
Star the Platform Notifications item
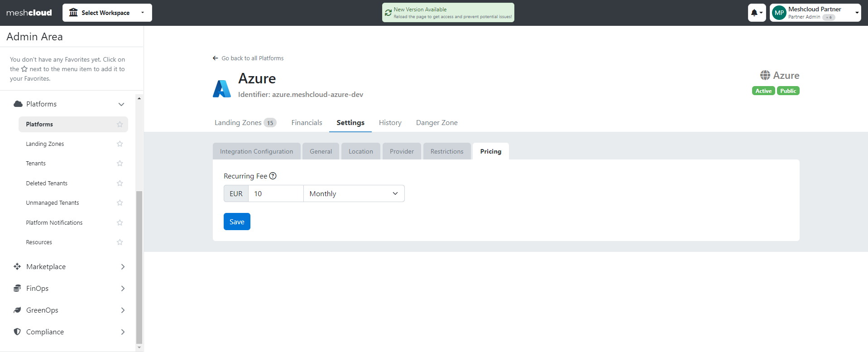click(x=120, y=222)
